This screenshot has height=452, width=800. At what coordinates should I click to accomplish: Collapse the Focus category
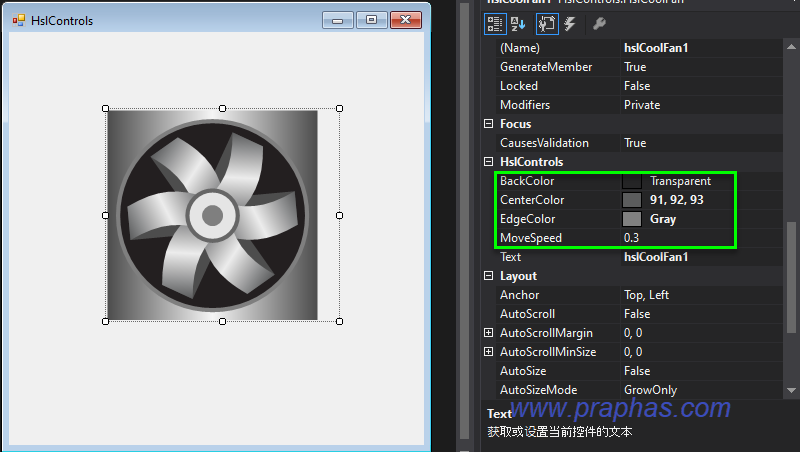(x=488, y=124)
